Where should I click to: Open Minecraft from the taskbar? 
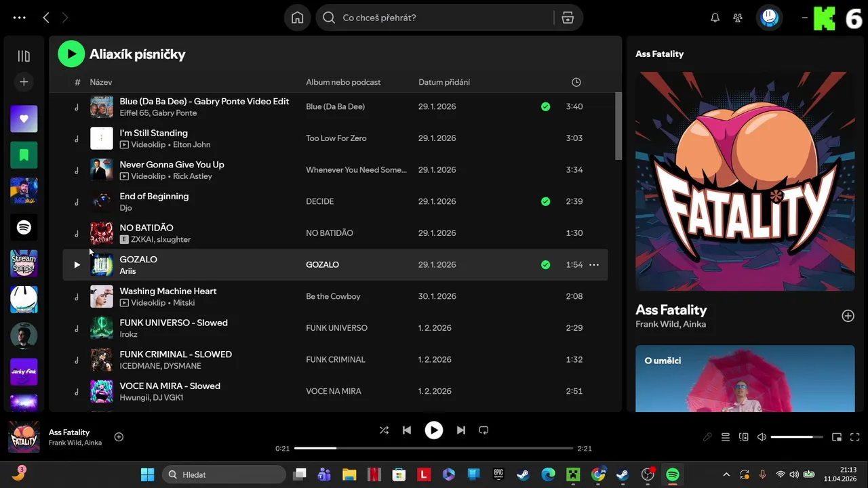click(x=573, y=474)
